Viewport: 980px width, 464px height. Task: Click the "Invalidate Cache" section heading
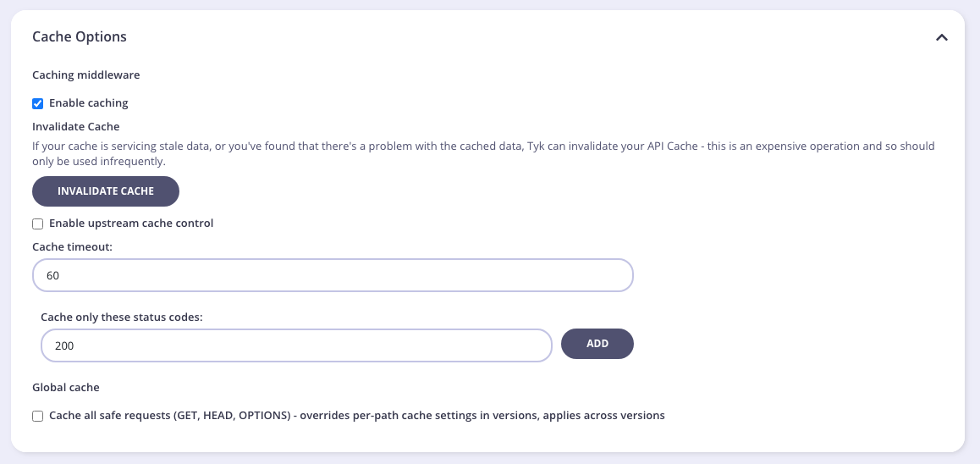point(76,127)
